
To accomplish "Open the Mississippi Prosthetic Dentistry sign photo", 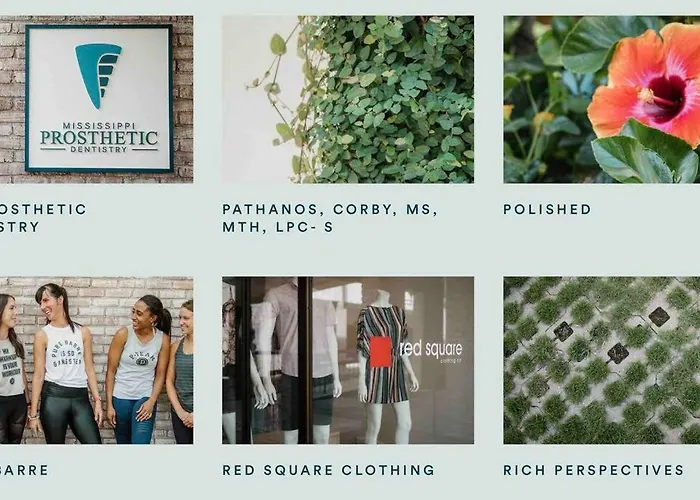I will 96,100.
